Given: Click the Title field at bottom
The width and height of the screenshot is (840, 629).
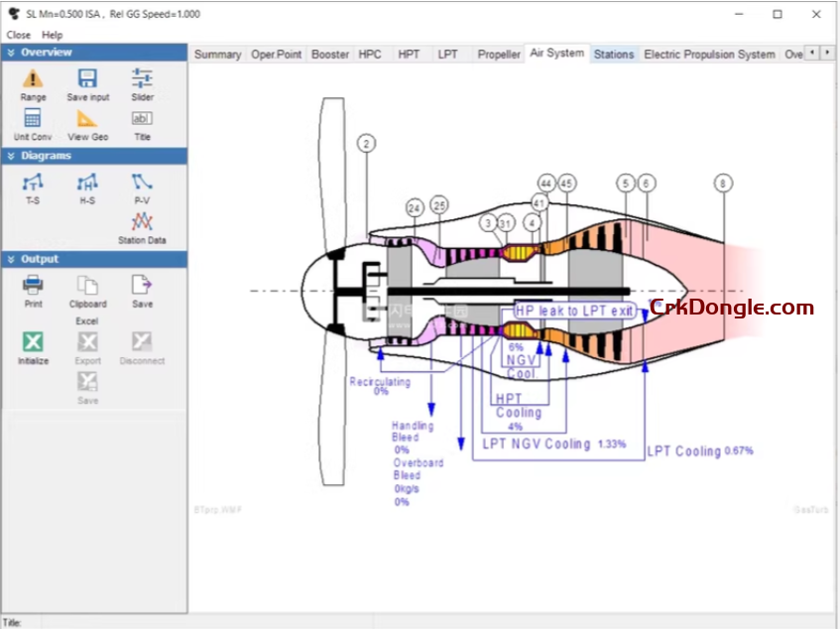Looking at the screenshot, I should coord(99,620).
